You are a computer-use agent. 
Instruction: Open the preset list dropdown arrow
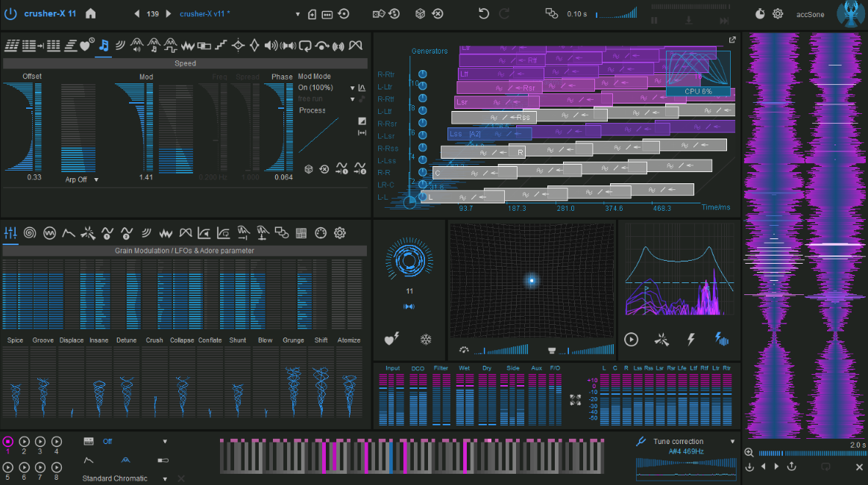pos(298,14)
